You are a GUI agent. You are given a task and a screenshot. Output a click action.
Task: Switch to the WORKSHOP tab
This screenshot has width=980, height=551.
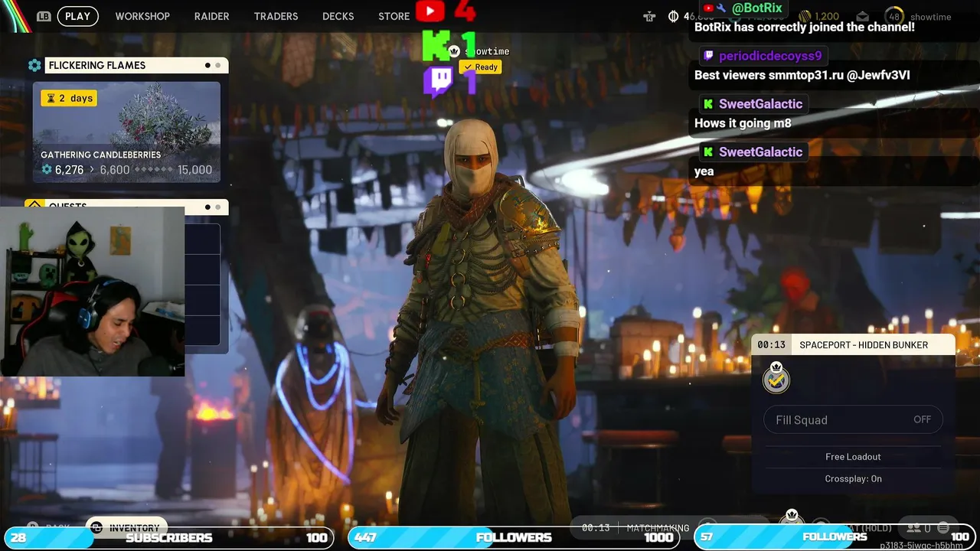[142, 16]
